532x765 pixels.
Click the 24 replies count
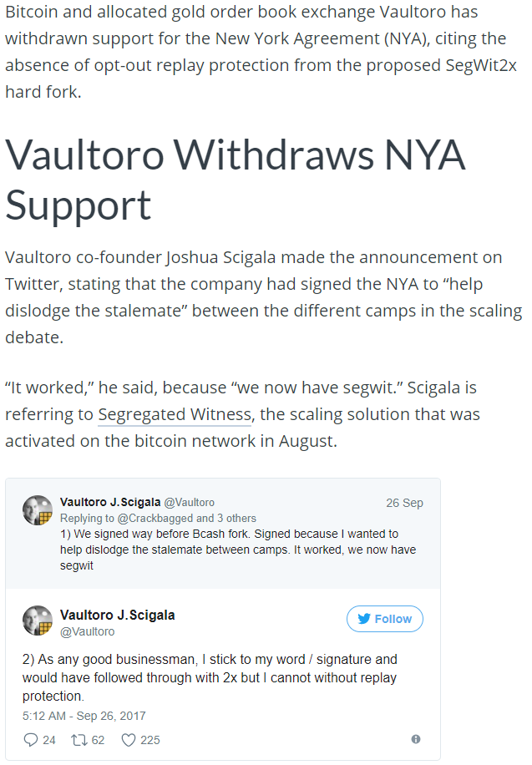(51, 739)
